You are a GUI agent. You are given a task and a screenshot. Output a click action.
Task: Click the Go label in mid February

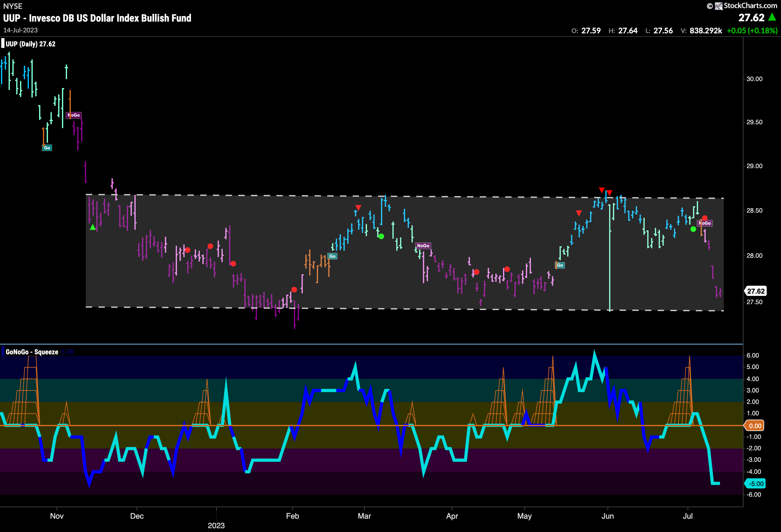(x=332, y=256)
